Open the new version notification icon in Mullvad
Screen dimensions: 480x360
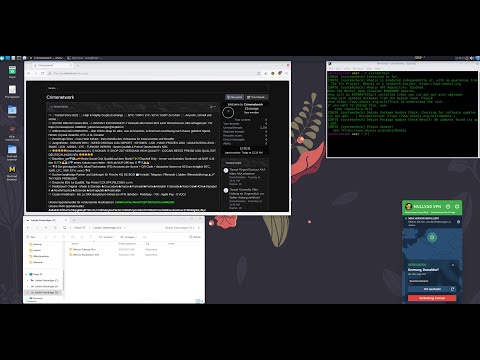[x=458, y=222]
